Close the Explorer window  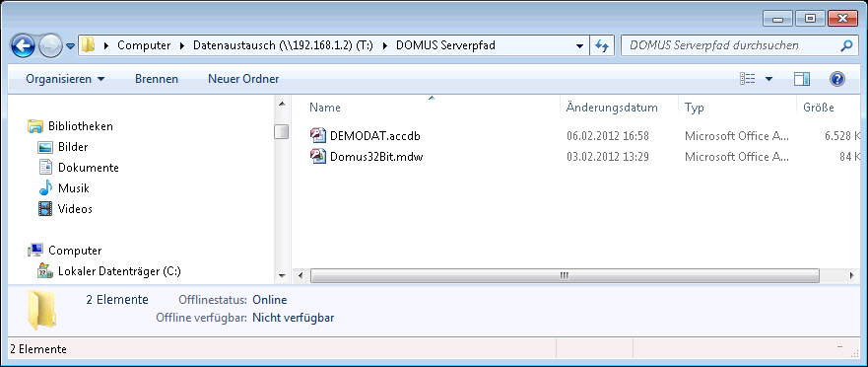tap(843, 19)
